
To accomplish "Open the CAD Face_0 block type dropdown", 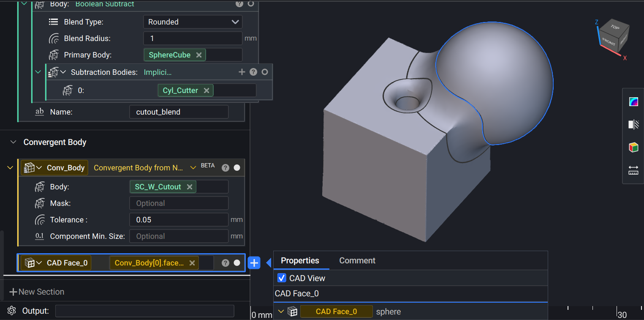I will point(39,263).
